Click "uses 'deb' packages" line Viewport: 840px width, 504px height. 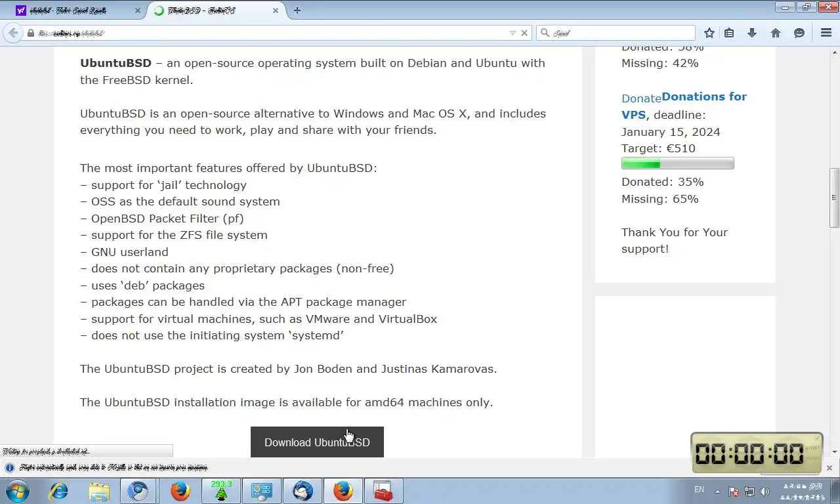(148, 285)
